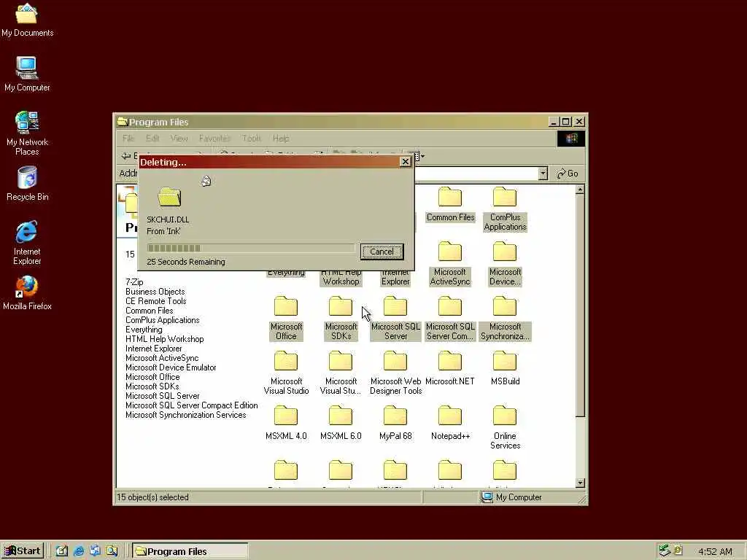This screenshot has height=560, width=747.
Task: Select the MSBuild folder
Action: 505,368
